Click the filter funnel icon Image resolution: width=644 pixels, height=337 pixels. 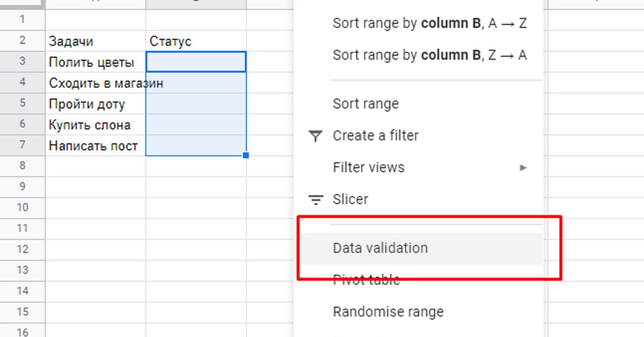[x=316, y=136]
